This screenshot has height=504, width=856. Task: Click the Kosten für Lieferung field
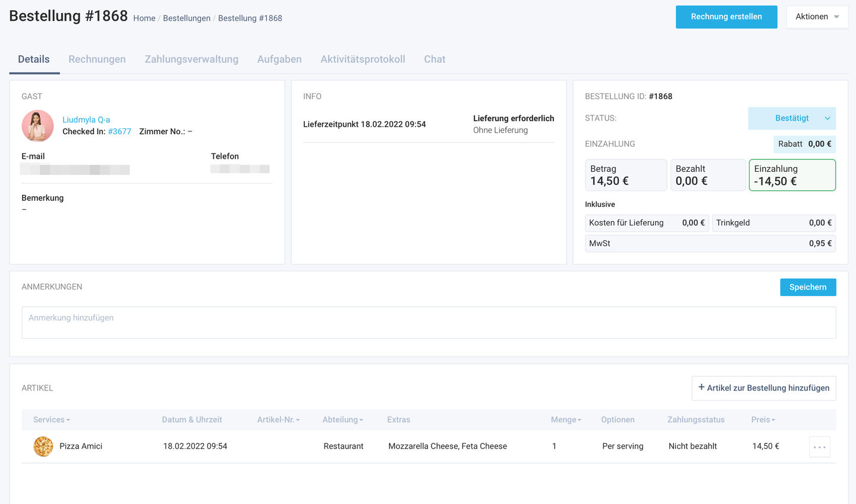click(647, 223)
